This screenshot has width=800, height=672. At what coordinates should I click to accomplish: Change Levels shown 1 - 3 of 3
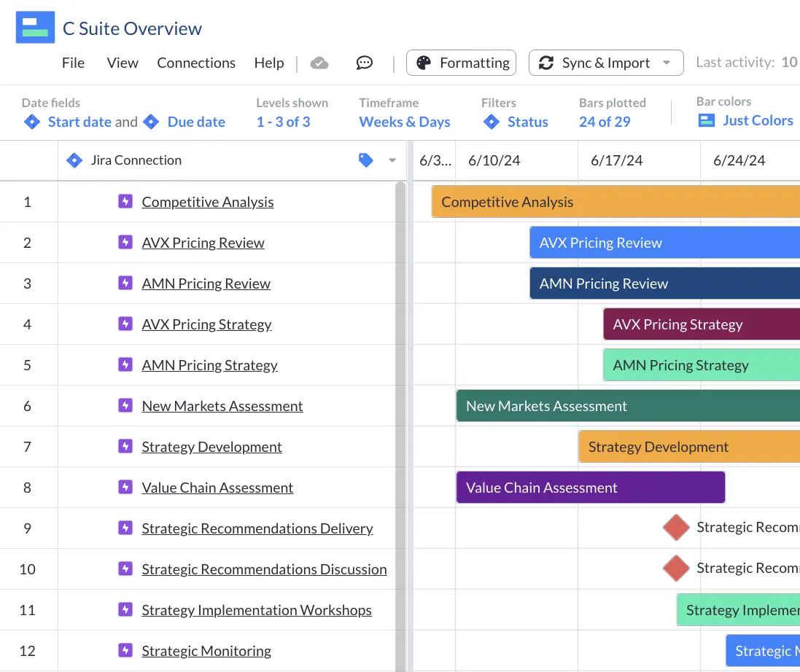tap(283, 122)
